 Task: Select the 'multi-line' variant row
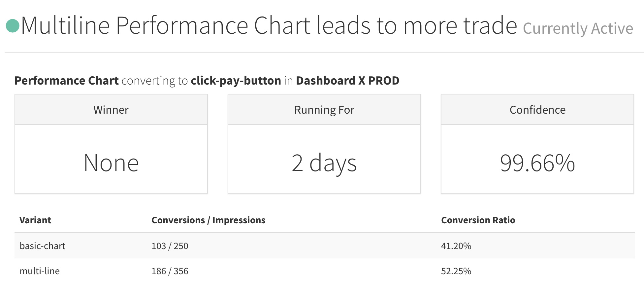coord(40,271)
